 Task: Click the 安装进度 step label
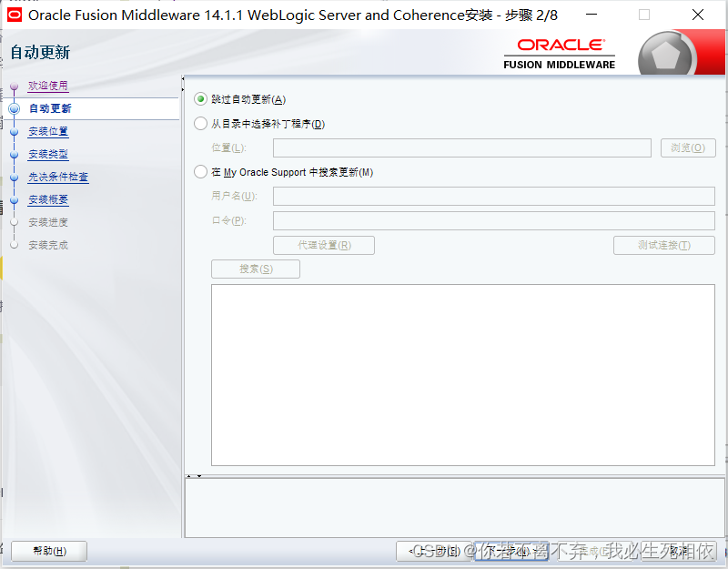tap(48, 222)
